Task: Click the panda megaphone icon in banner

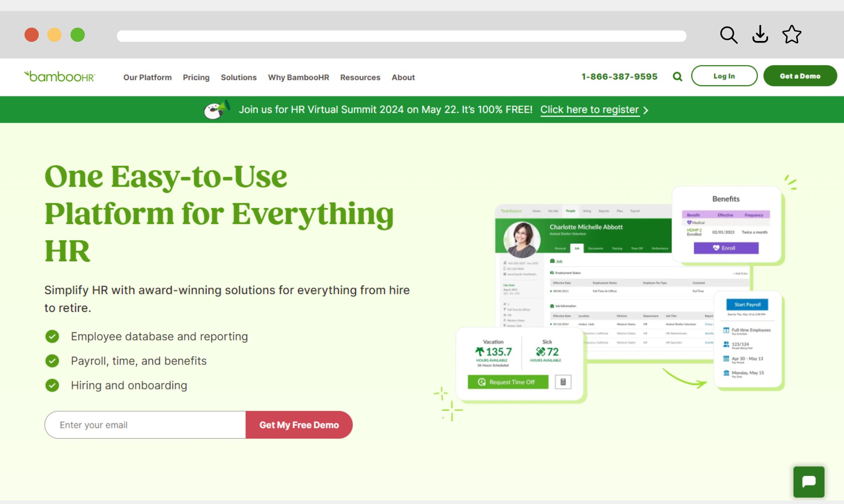Action: tap(217, 109)
